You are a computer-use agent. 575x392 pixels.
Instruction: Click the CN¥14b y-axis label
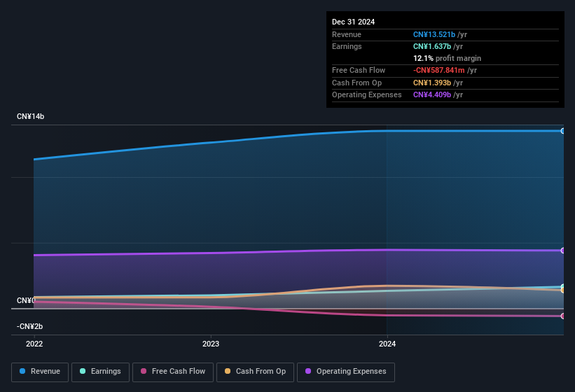(x=30, y=116)
